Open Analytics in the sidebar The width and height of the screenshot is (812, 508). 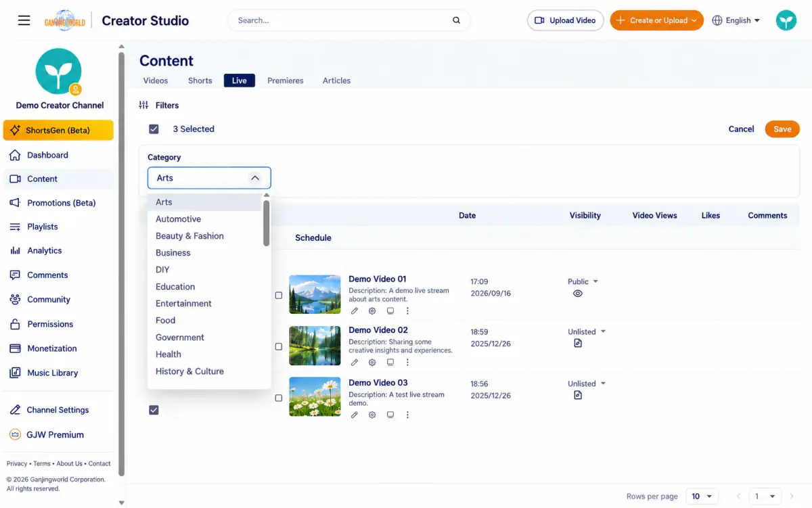coord(58,250)
